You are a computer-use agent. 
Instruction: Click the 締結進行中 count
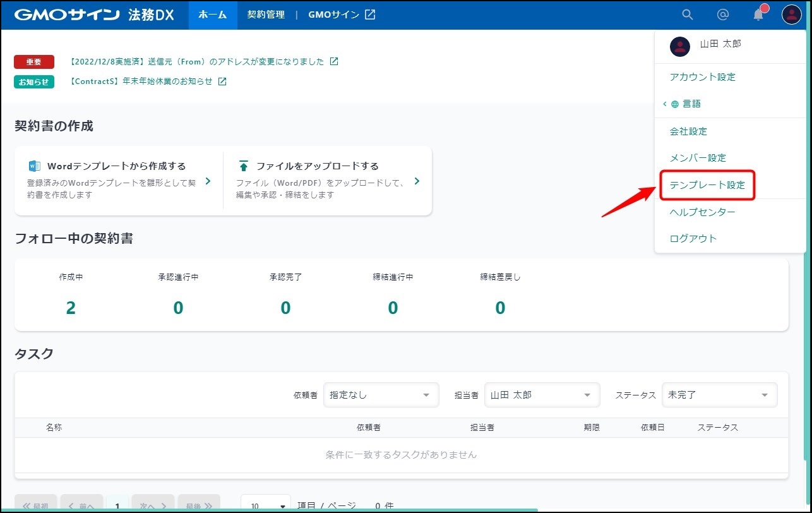tap(393, 308)
